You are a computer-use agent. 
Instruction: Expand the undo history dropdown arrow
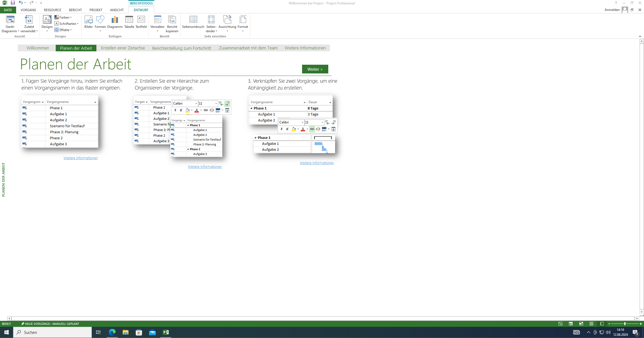25,3
